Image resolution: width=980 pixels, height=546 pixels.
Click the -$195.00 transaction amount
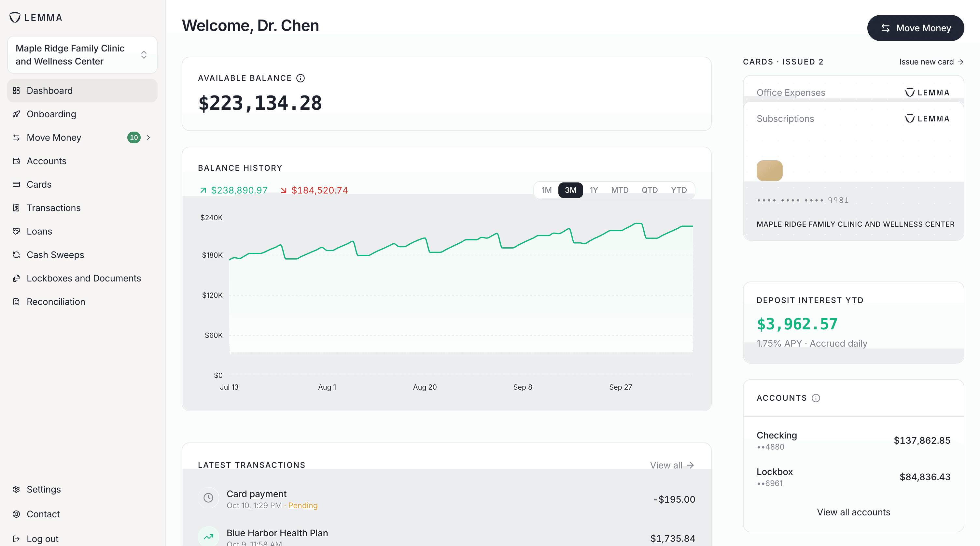coord(674,499)
